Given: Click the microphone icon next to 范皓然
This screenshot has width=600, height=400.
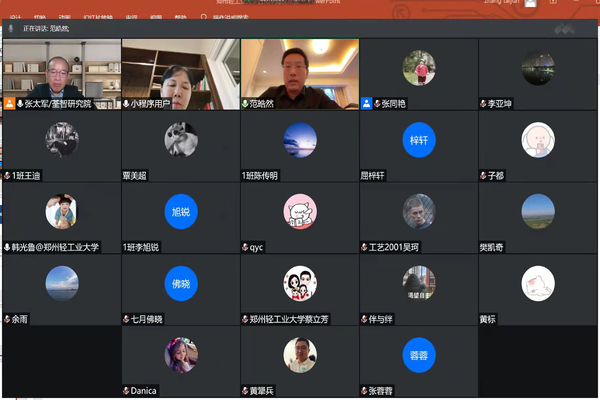Looking at the screenshot, I should 246,103.
